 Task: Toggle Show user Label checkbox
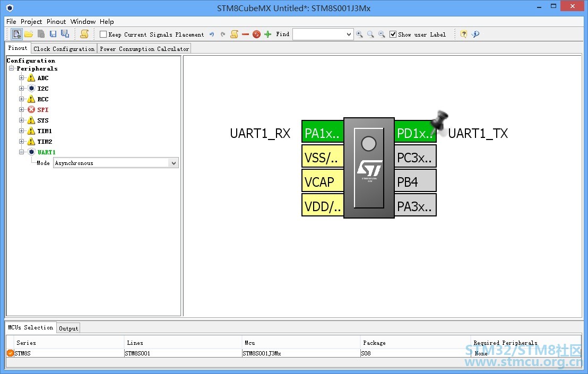393,34
